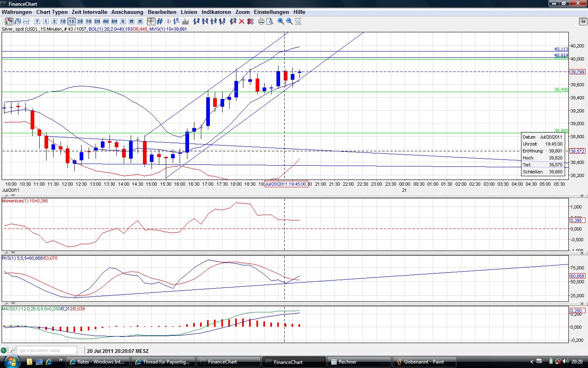Click the green connection status indicator
588x368 pixels.
[x=4, y=350]
